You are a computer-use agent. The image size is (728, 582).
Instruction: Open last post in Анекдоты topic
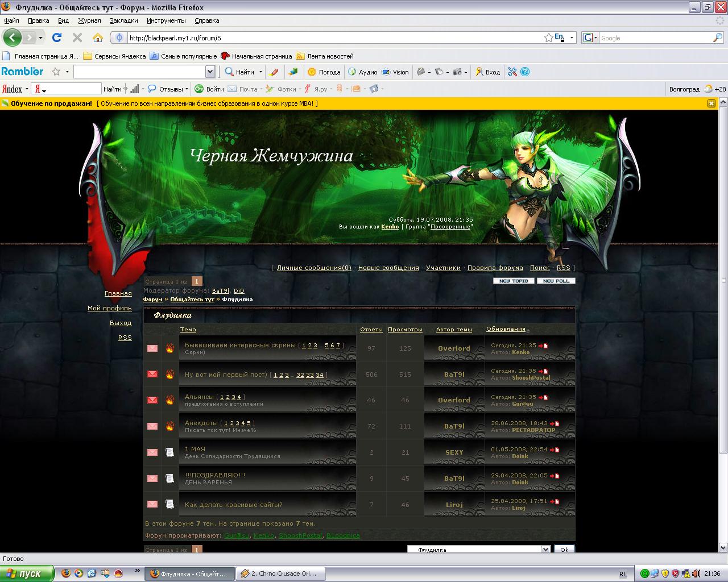555,423
